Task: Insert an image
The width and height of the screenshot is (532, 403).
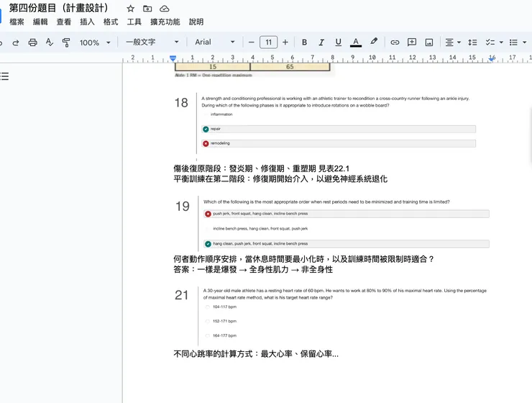Action: point(429,42)
